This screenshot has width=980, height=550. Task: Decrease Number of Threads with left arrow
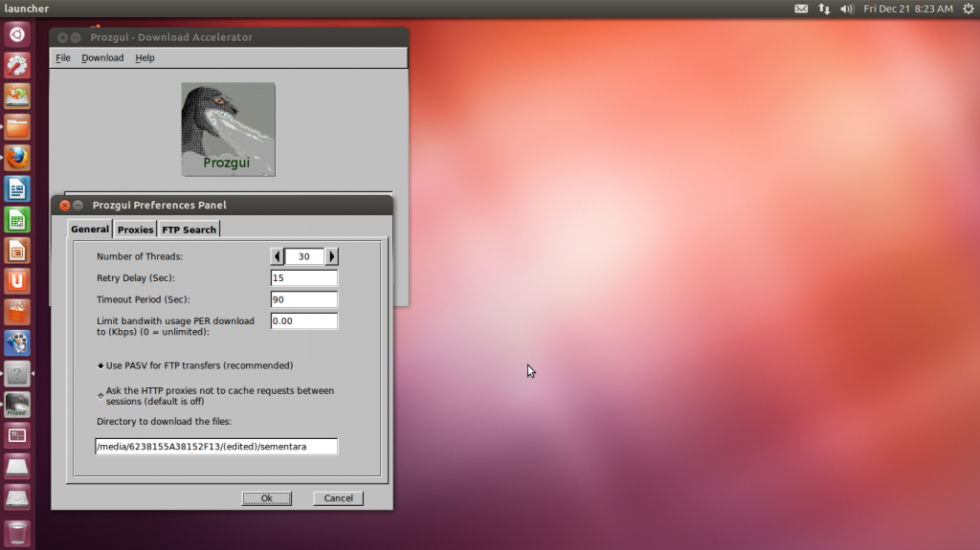coord(277,256)
